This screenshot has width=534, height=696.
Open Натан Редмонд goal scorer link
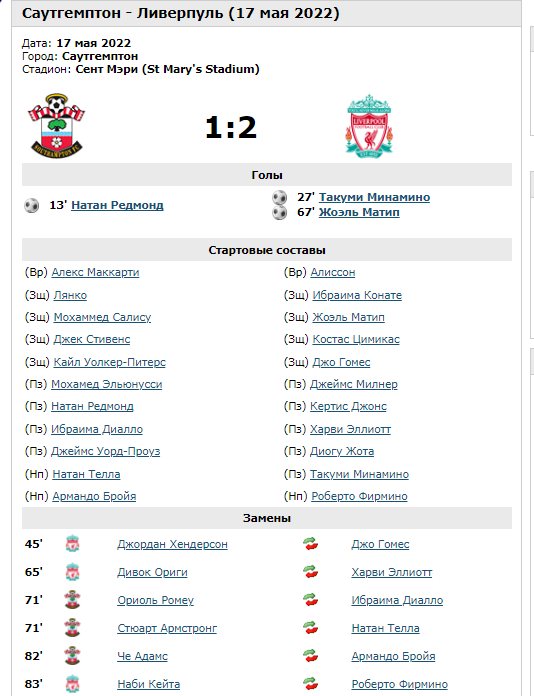[x=117, y=206]
